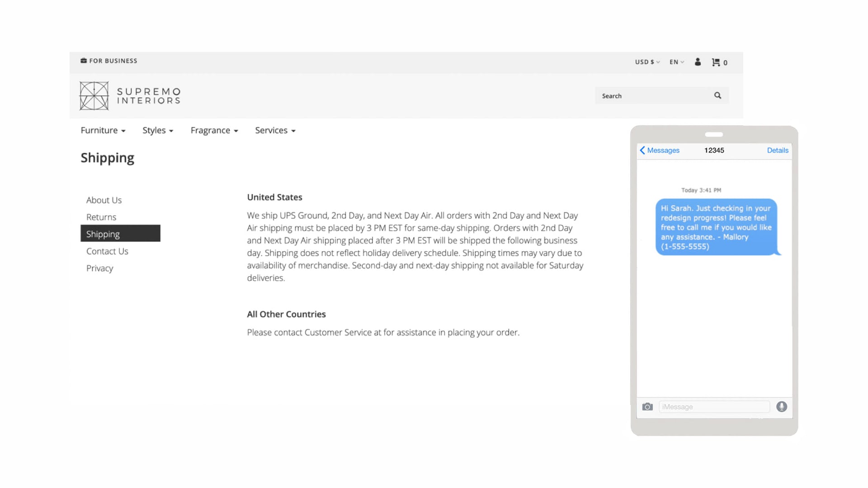The image size is (868, 488).
Task: Tap the iMessage text field
Action: pyautogui.click(x=714, y=407)
